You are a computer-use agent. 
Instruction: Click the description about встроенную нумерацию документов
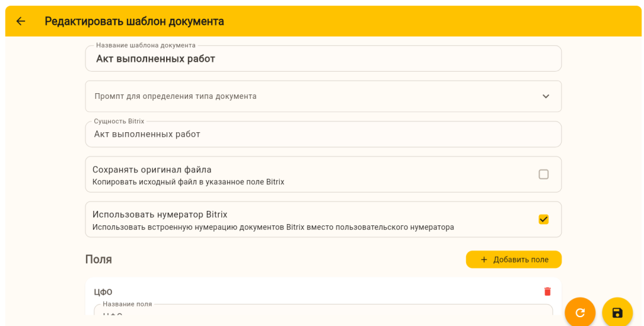click(273, 227)
